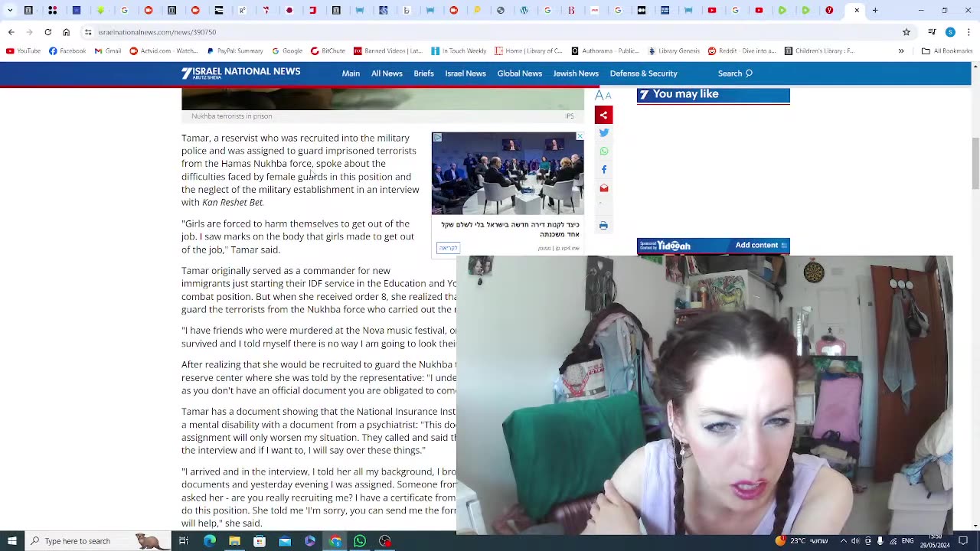Open File Explorer from taskbar
This screenshot has height=551, width=980.
234,541
